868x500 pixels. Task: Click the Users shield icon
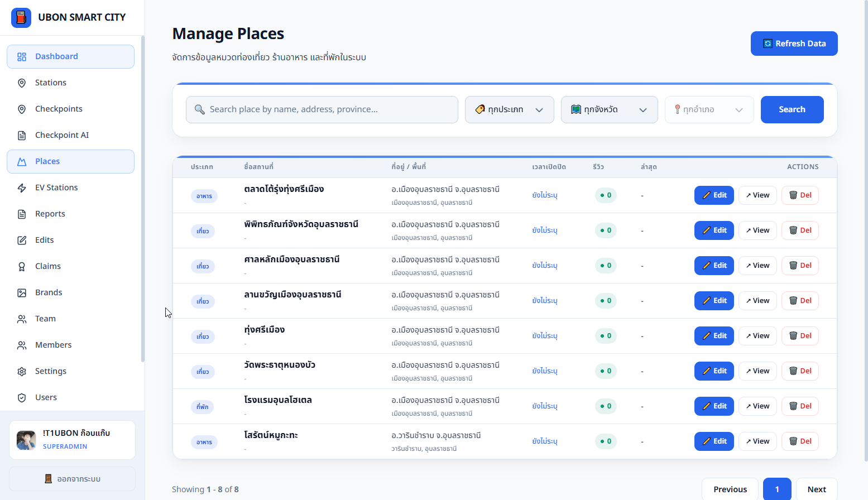point(22,398)
